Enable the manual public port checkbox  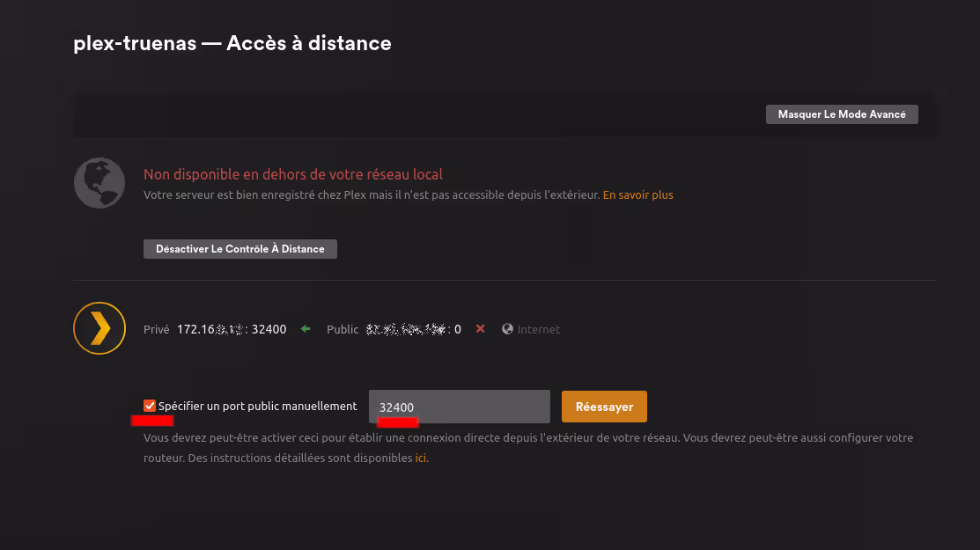pyautogui.click(x=150, y=406)
